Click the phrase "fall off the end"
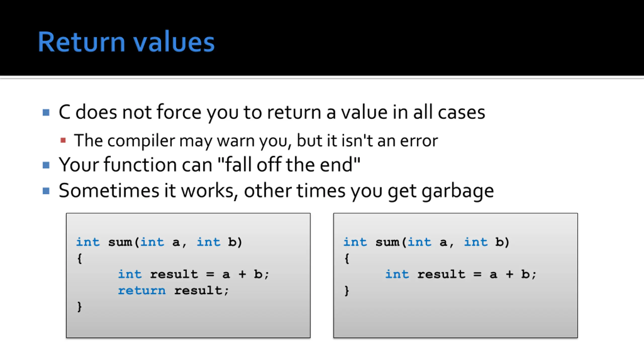The width and height of the screenshot is (644, 362). 289,165
